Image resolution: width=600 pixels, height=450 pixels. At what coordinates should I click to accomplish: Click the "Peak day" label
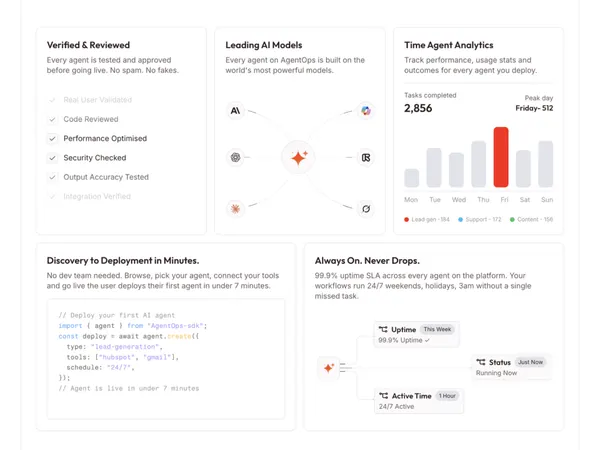[x=539, y=98]
